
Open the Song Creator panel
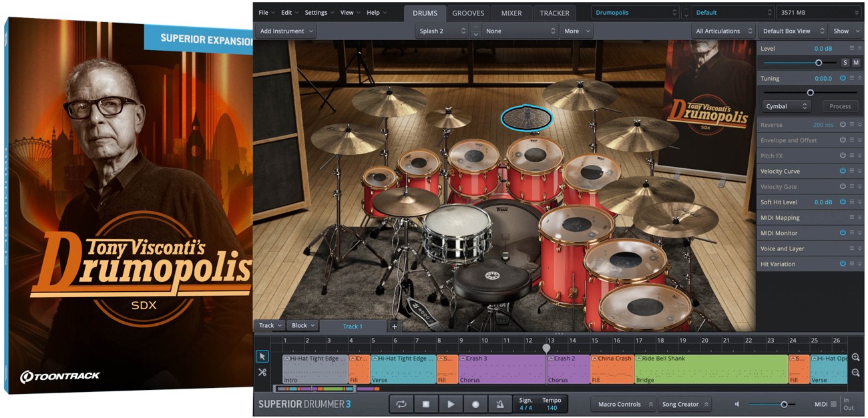(x=684, y=403)
